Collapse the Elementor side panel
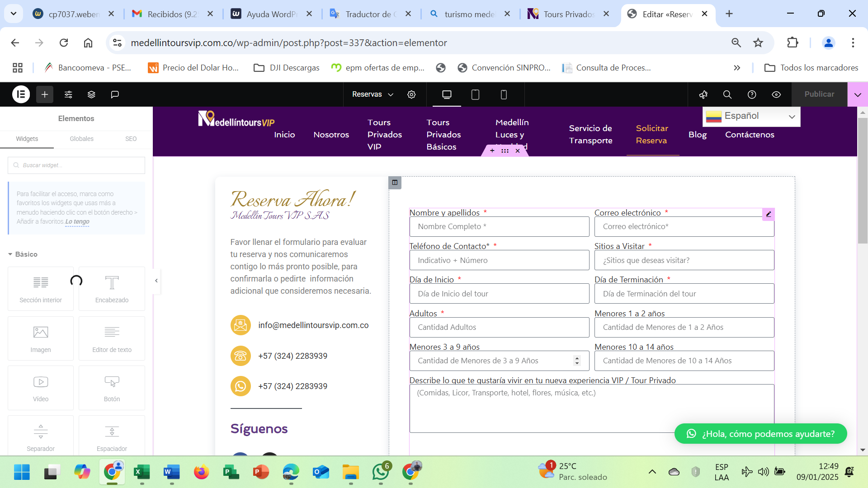Screen dimensions: 868x488 point(156,281)
